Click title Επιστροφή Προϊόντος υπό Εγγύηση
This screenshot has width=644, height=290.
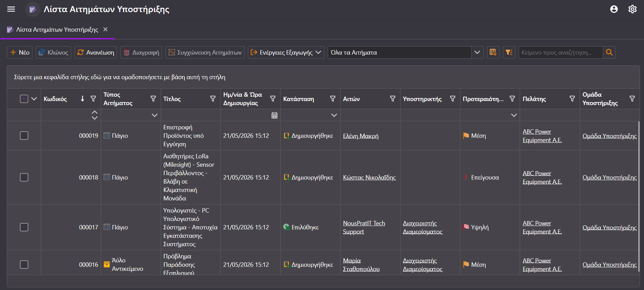[x=184, y=136]
